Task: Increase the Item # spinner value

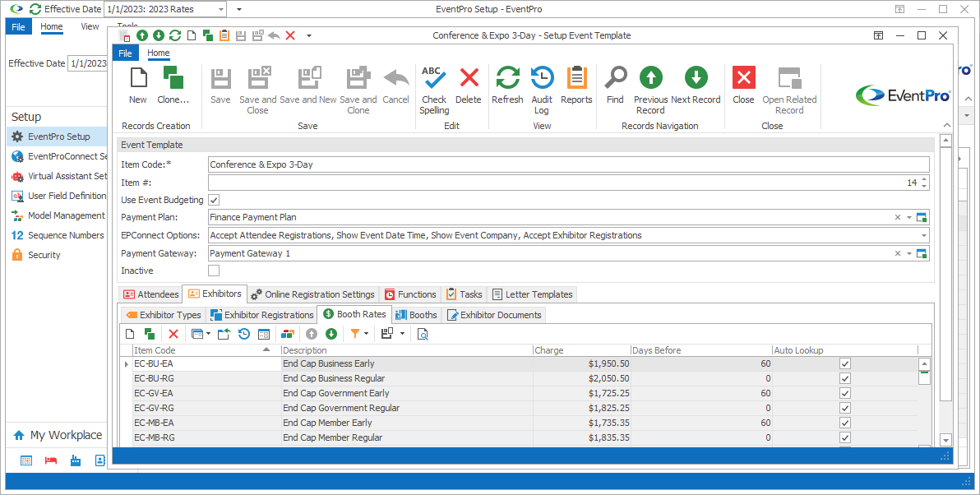Action: pyautogui.click(x=924, y=179)
